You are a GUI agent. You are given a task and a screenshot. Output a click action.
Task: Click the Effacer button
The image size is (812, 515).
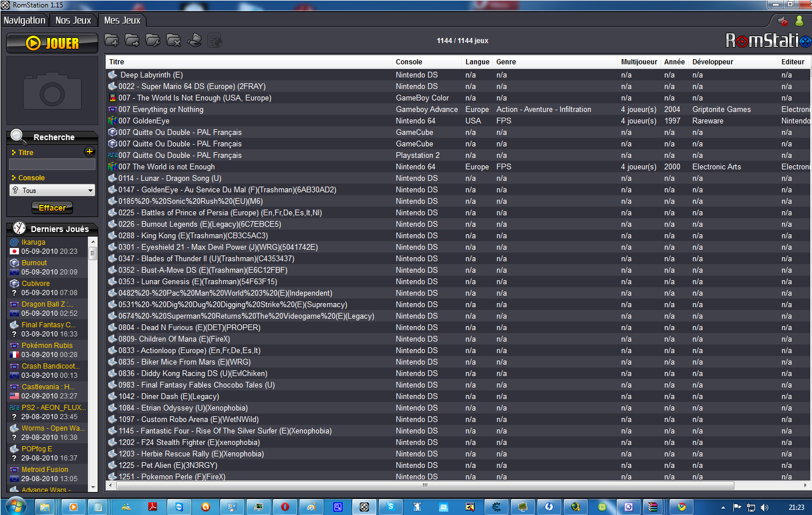click(x=52, y=208)
